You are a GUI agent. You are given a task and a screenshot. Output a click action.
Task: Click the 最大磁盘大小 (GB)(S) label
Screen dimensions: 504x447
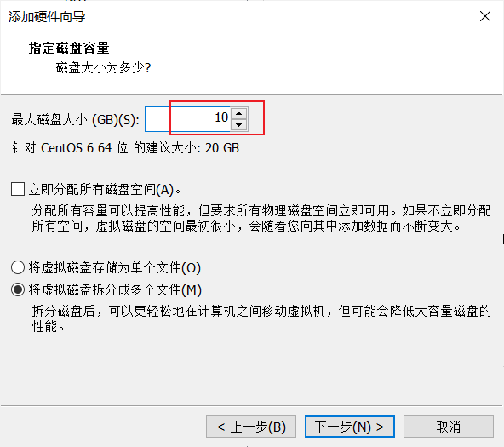click(76, 119)
